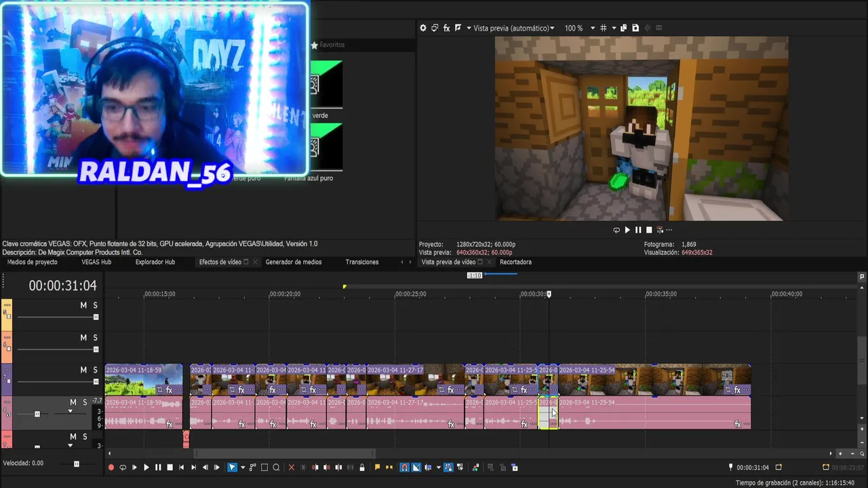Go to project start in transport
The image size is (868, 488).
(x=181, y=468)
